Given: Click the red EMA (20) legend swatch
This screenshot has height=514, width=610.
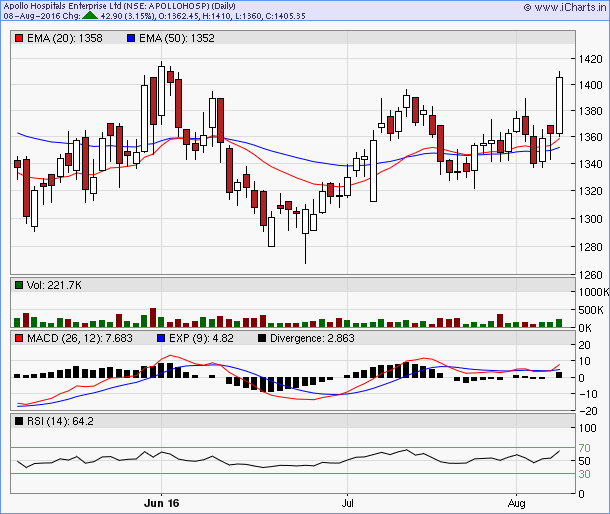Looking at the screenshot, I should coord(18,38).
